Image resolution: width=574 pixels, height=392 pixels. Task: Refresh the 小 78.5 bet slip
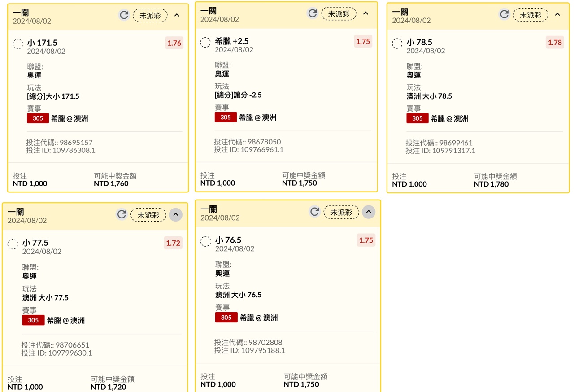click(504, 14)
